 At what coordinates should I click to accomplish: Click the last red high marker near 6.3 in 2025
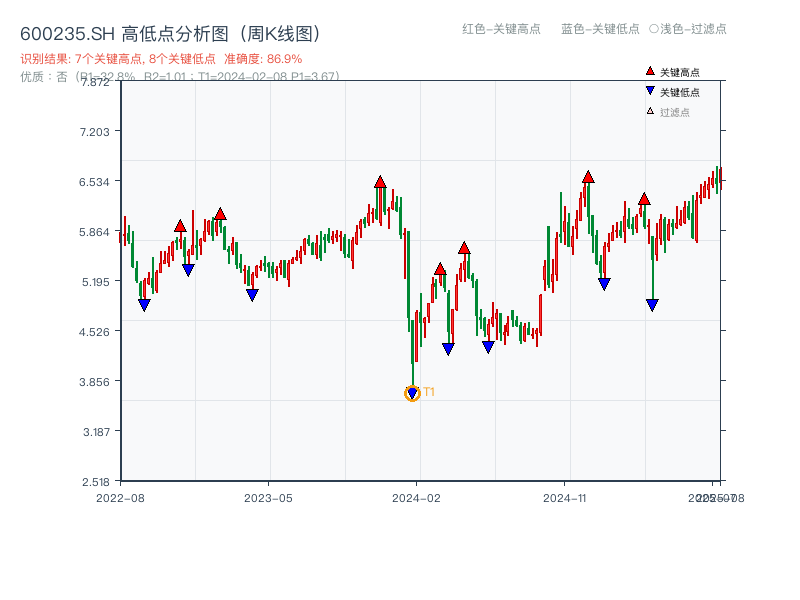(x=644, y=198)
